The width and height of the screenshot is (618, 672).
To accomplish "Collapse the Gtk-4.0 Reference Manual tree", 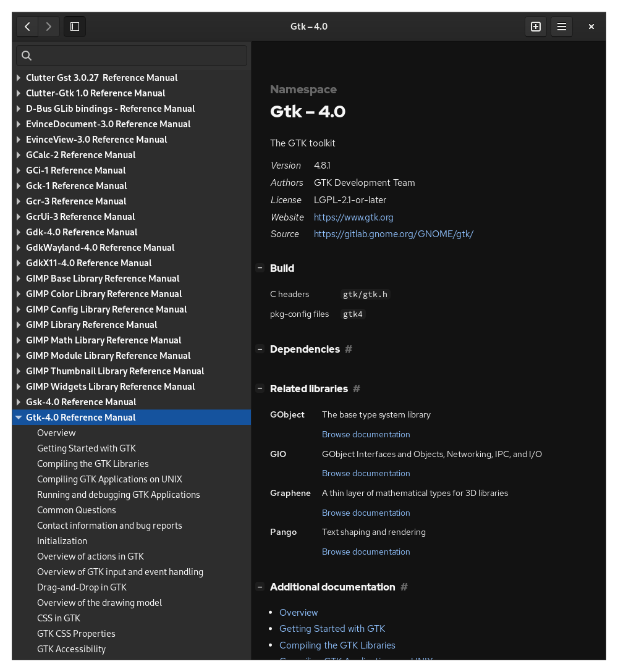I will 19,417.
